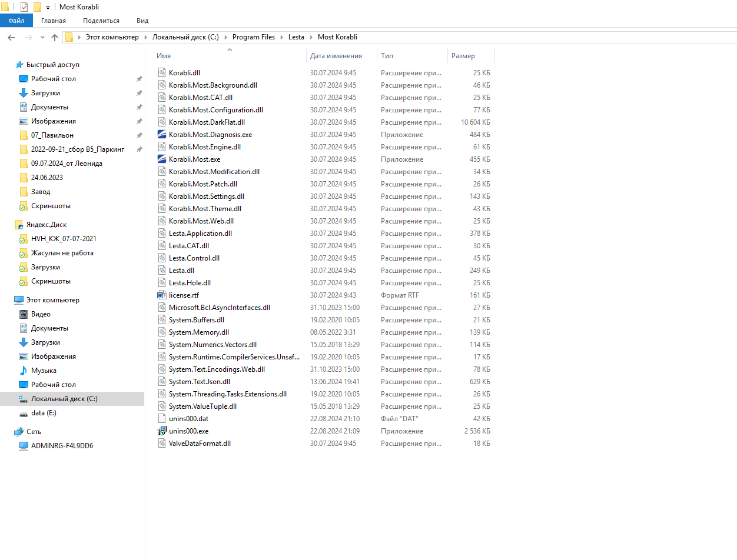Screen dimensions: 737x560
Task: Open the Жасулан не работа folder
Action: (x=62, y=253)
